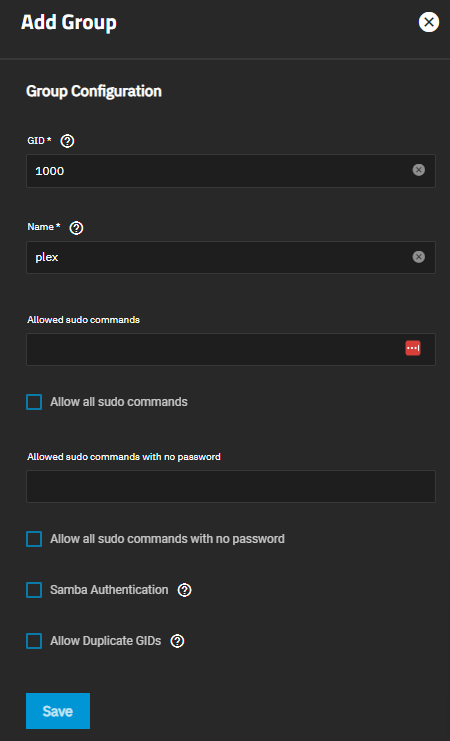Click the Samba Authentication label text
This screenshot has height=741, width=450.
tap(109, 590)
